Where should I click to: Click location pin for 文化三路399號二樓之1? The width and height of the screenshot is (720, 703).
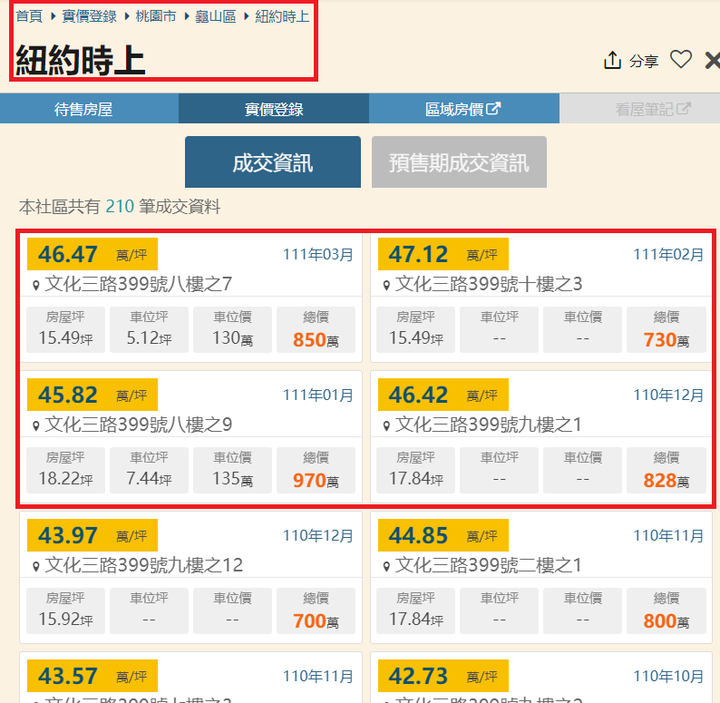point(387,567)
